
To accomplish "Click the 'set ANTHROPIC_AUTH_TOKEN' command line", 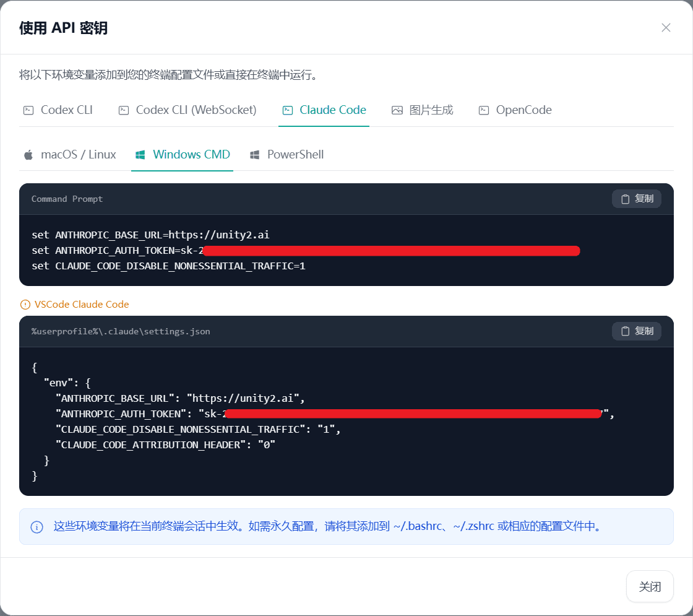I will (x=306, y=251).
